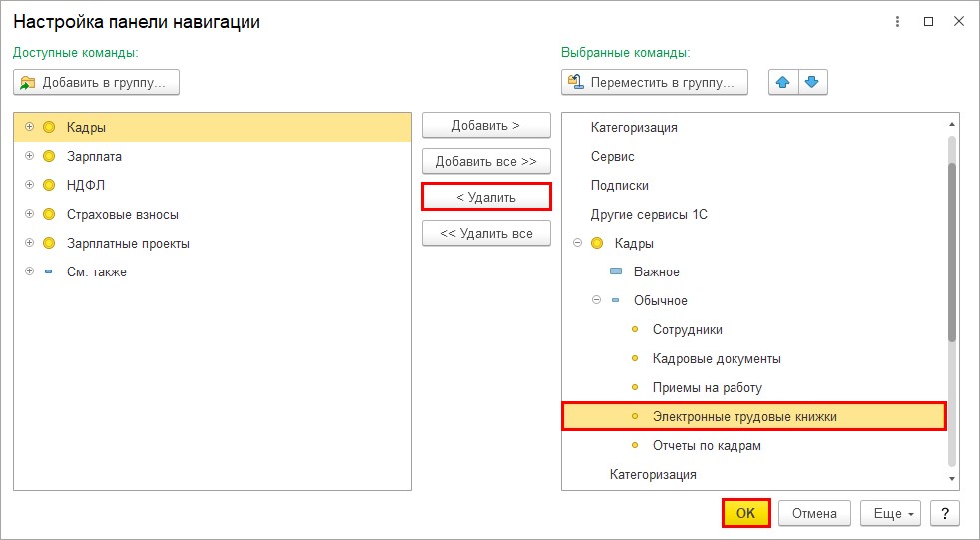Click the dot icon beside Кадровые документы
This screenshot has width=980, height=540.
[x=635, y=358]
